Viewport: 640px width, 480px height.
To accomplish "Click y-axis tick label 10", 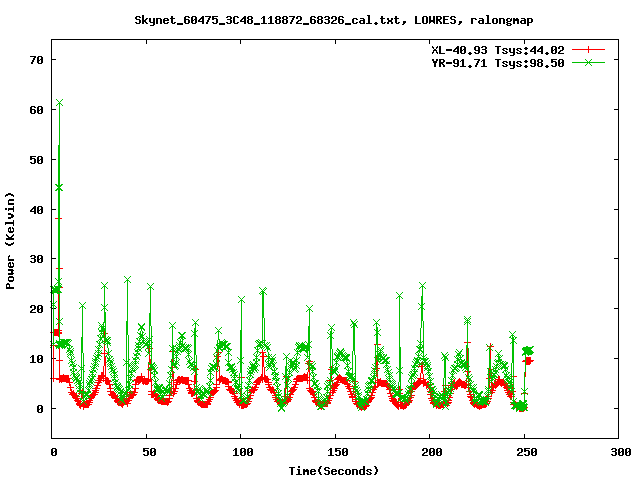I will point(36,359).
